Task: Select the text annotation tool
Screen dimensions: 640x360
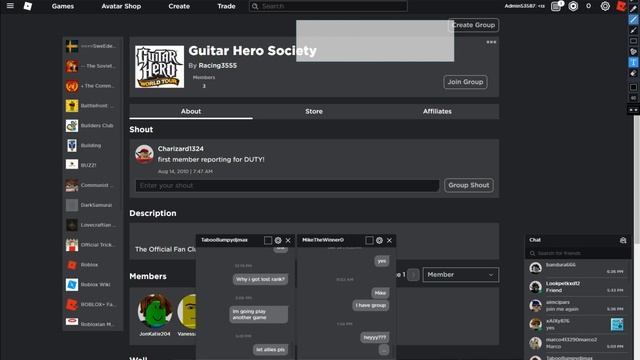Action: pos(633,62)
